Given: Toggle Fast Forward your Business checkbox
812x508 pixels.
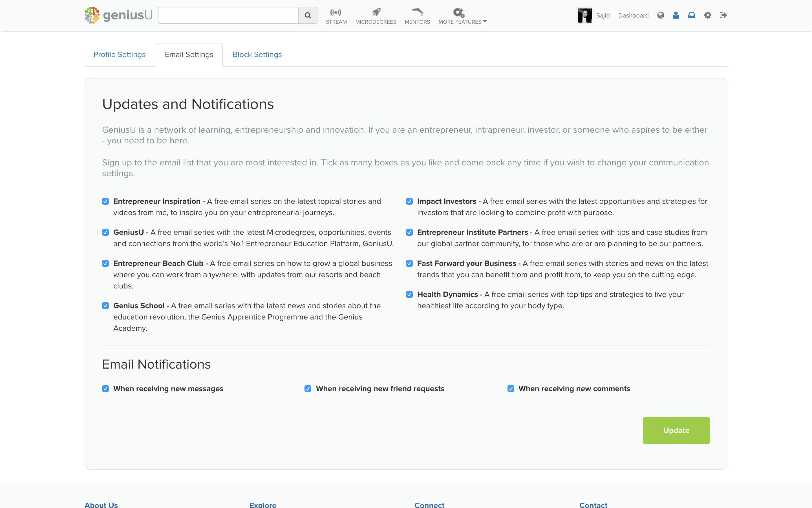Looking at the screenshot, I should point(409,263).
